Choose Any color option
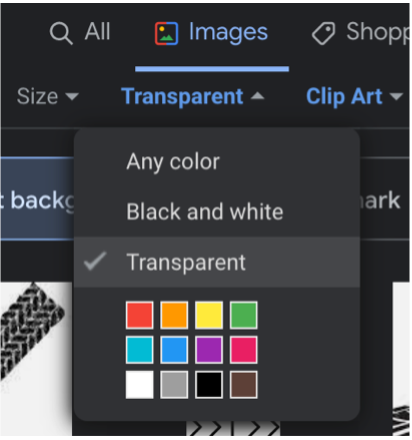 (217, 162)
